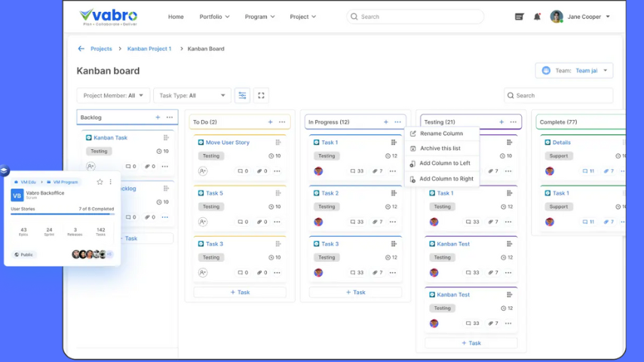The height and width of the screenshot is (362, 644).
Task: Click assignee avatar on In Progress Task 1
Action: click(x=318, y=171)
